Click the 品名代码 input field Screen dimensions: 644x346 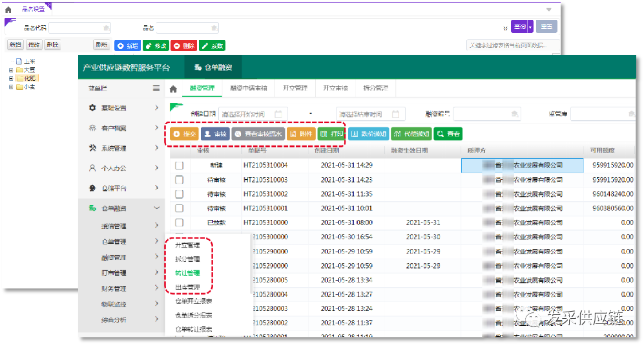pyautogui.click(x=79, y=28)
